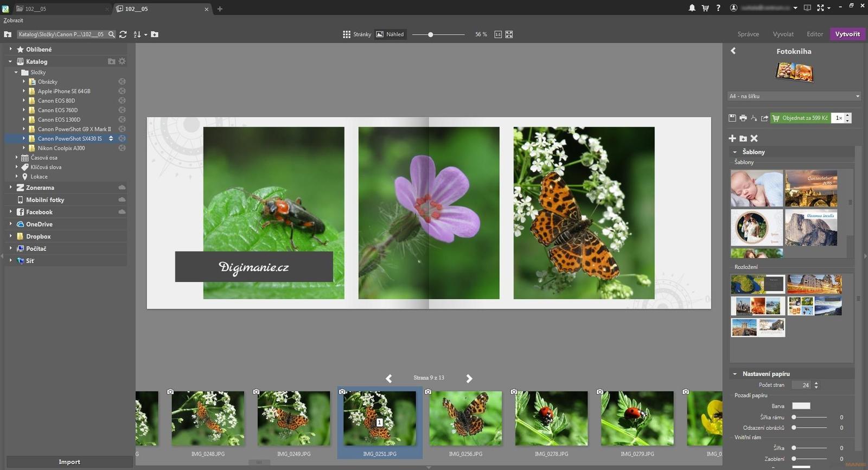Select Canon PowerShot SX430 IS folder
Image resolution: width=868 pixels, height=470 pixels.
(69, 138)
